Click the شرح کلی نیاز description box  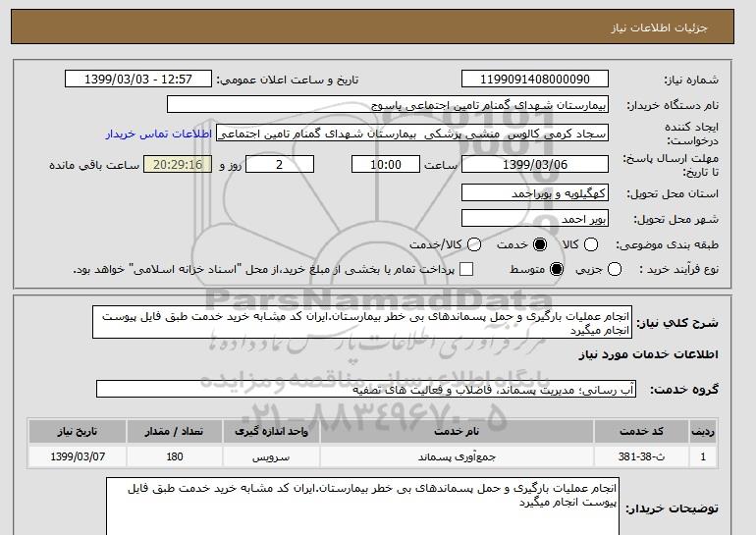point(362,322)
